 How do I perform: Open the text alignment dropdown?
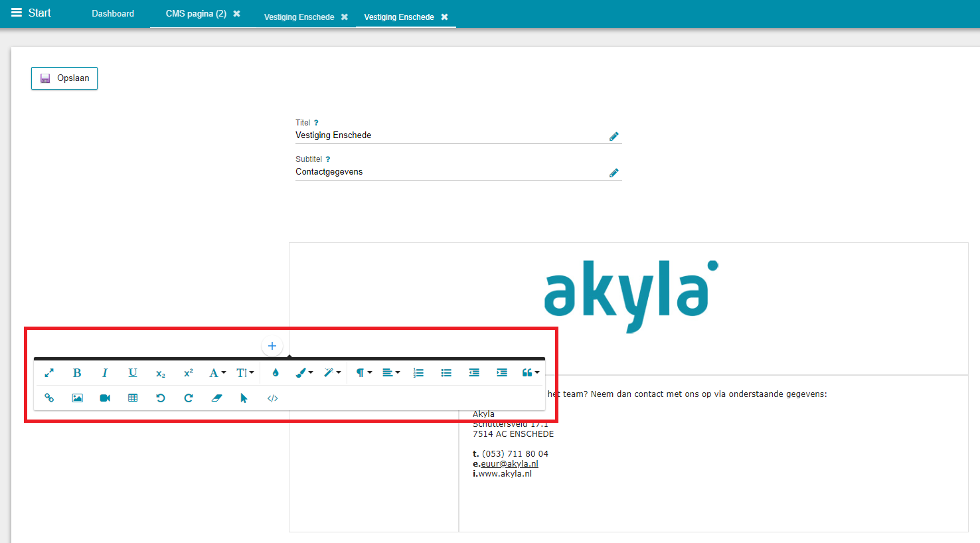391,373
